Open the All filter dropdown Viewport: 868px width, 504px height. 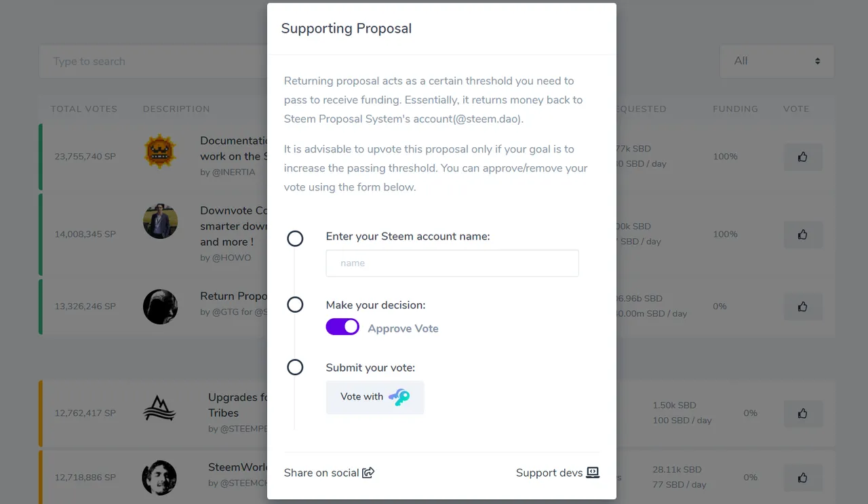[777, 61]
